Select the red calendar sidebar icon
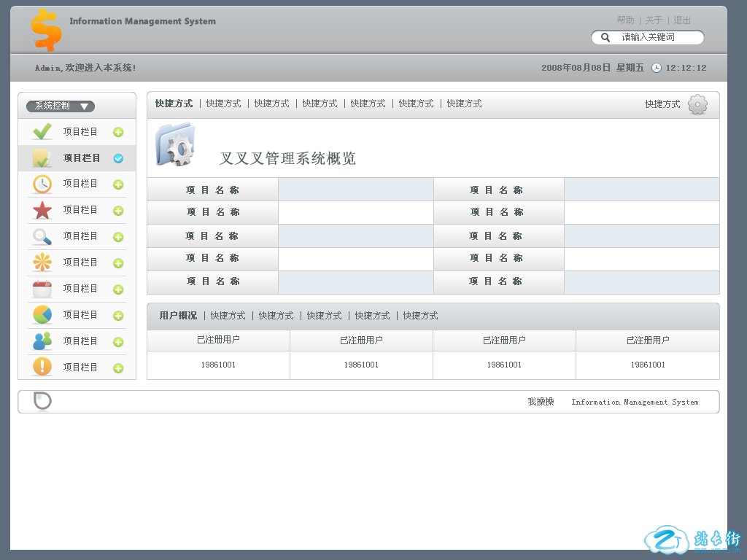Viewport: 747px width, 560px height. [42, 289]
